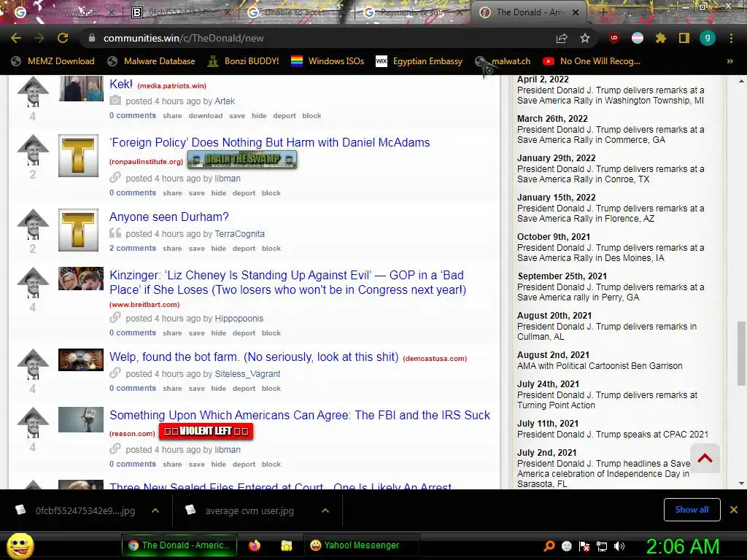The height and width of the screenshot is (560, 747).
Task: Click 'deport' under the Kinzinger post
Action: pos(244,332)
